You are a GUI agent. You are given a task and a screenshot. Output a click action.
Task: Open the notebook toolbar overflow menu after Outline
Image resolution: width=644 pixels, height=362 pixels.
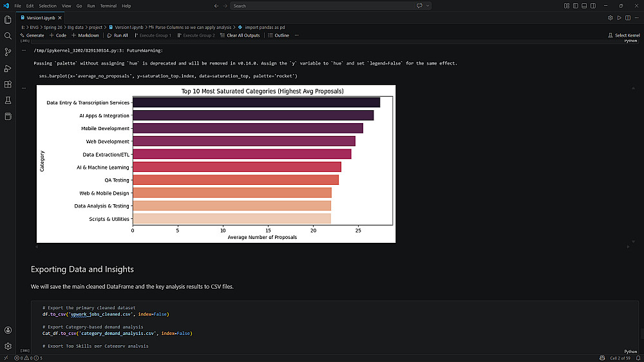pyautogui.click(x=296, y=35)
